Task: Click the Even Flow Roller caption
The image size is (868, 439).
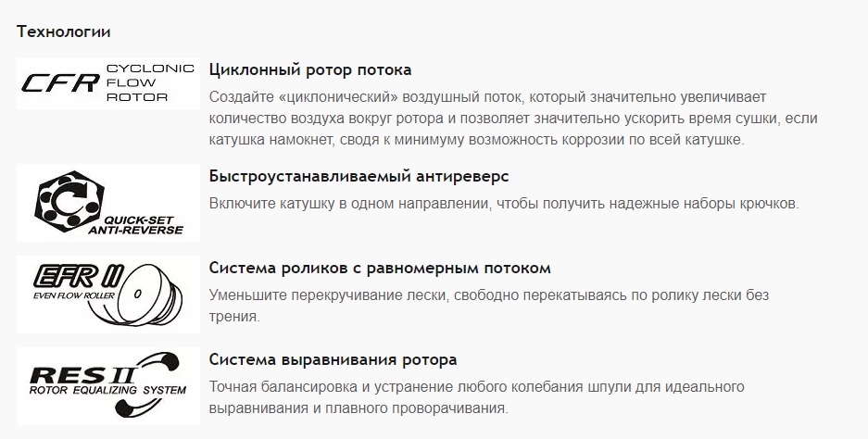Action: coord(73,295)
